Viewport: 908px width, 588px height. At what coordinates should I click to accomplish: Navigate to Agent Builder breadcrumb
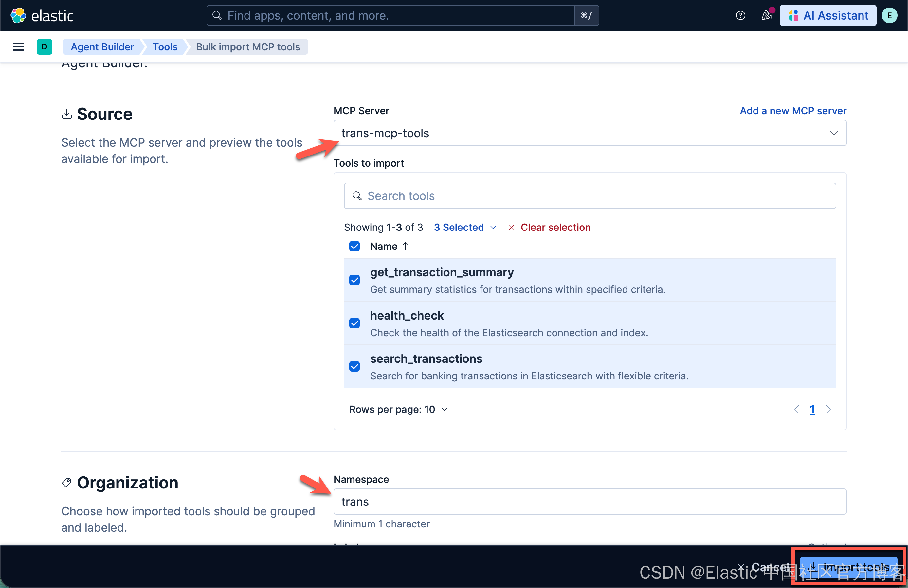pos(102,47)
